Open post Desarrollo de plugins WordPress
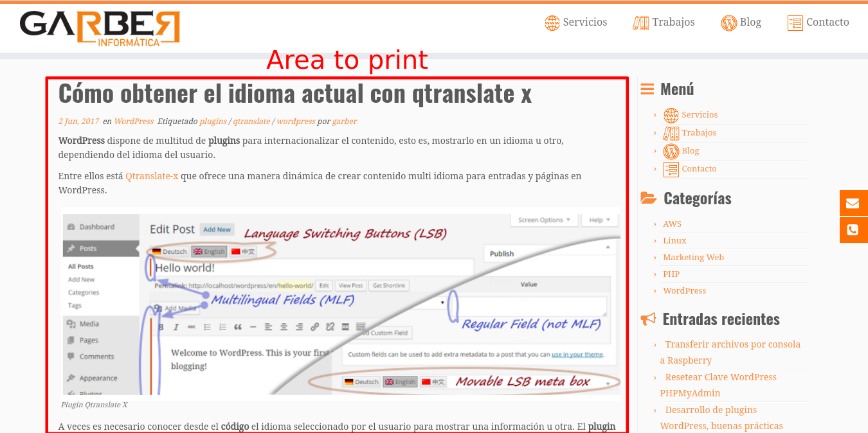Screen dimensions: 868x433 tap(721, 418)
